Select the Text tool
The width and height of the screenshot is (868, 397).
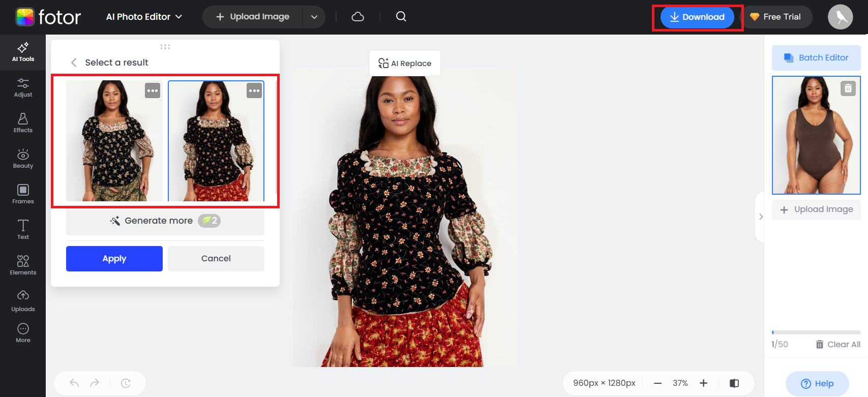click(x=23, y=230)
